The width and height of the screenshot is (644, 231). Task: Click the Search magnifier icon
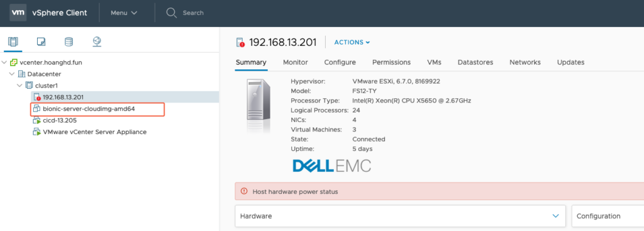tap(171, 13)
